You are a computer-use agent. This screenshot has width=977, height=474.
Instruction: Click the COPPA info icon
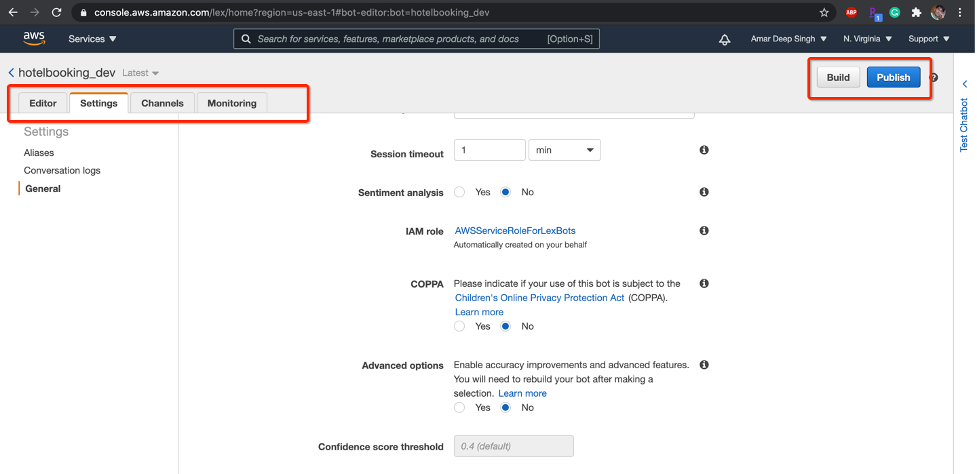click(x=704, y=284)
